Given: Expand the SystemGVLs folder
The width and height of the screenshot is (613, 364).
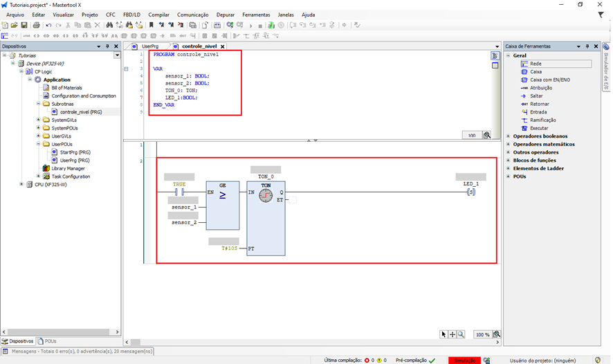Looking at the screenshot, I should [x=37, y=120].
